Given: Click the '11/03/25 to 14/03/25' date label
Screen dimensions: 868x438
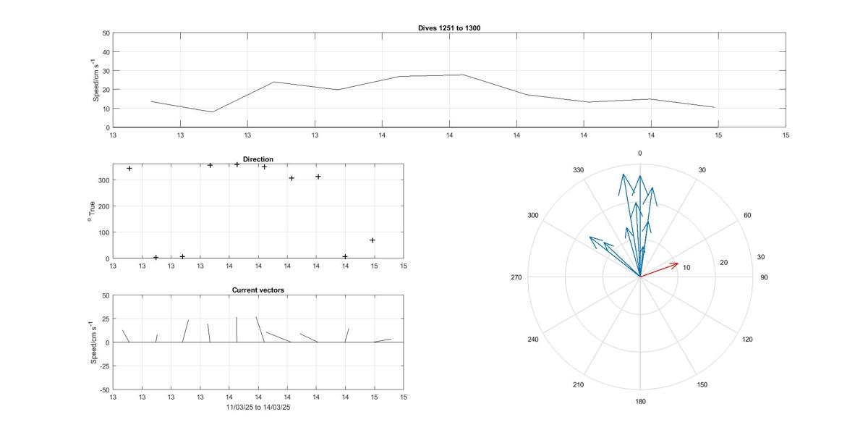Looking at the screenshot, I should point(258,408).
